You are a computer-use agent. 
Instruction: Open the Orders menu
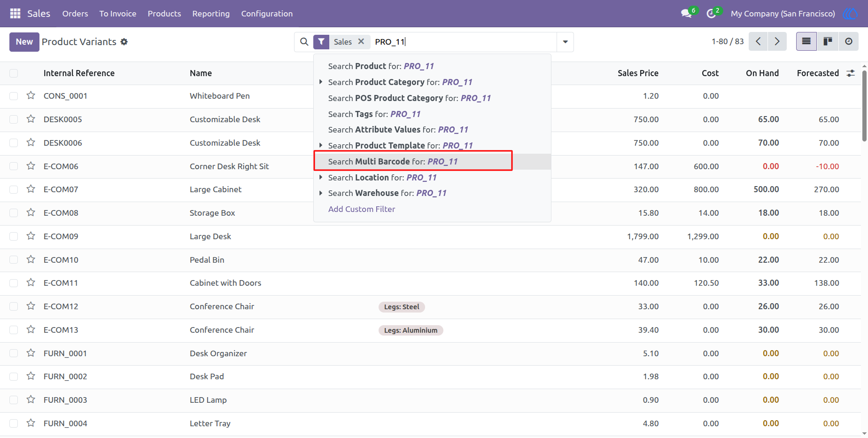tap(75, 14)
